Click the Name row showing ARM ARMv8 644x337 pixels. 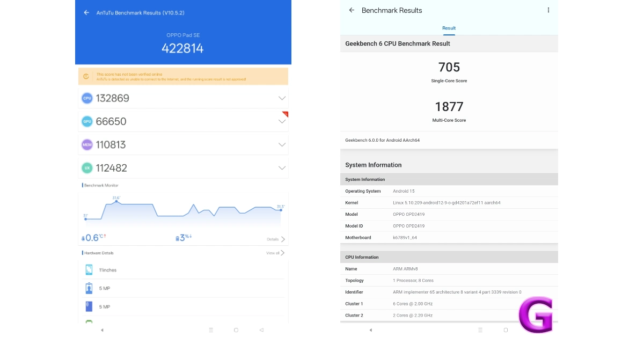[x=449, y=269]
